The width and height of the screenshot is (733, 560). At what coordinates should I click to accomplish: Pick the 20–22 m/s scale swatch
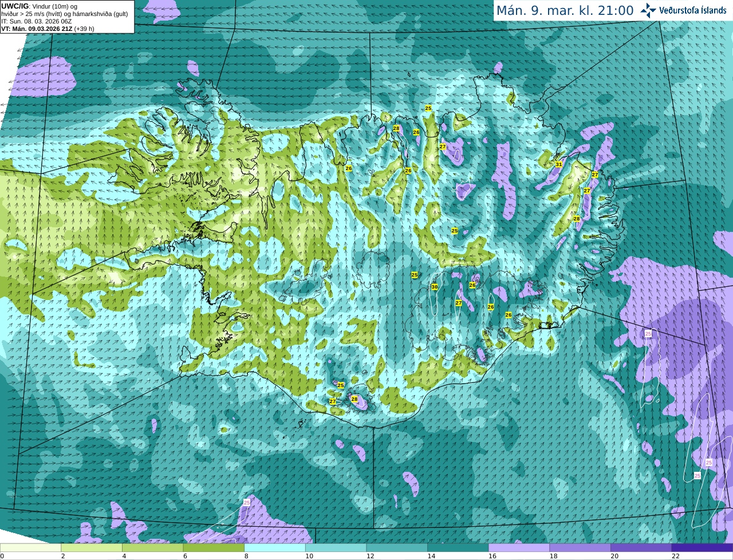tap(641, 548)
